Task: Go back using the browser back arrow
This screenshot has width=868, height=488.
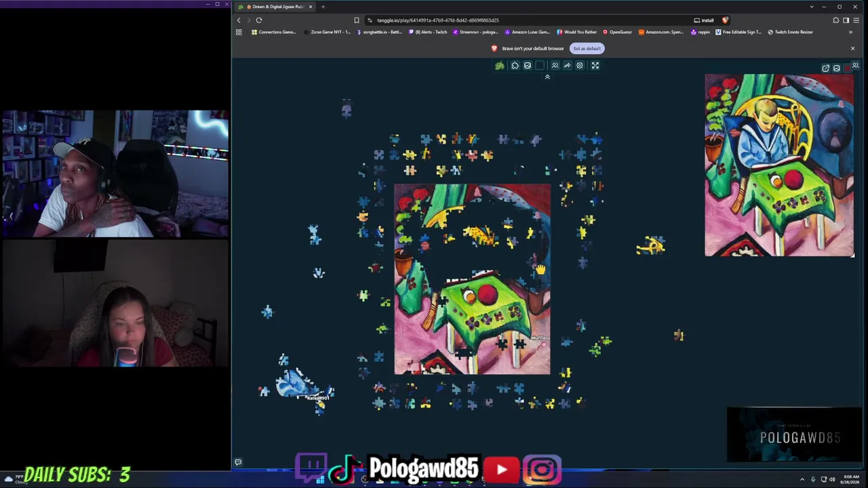Action: click(239, 20)
